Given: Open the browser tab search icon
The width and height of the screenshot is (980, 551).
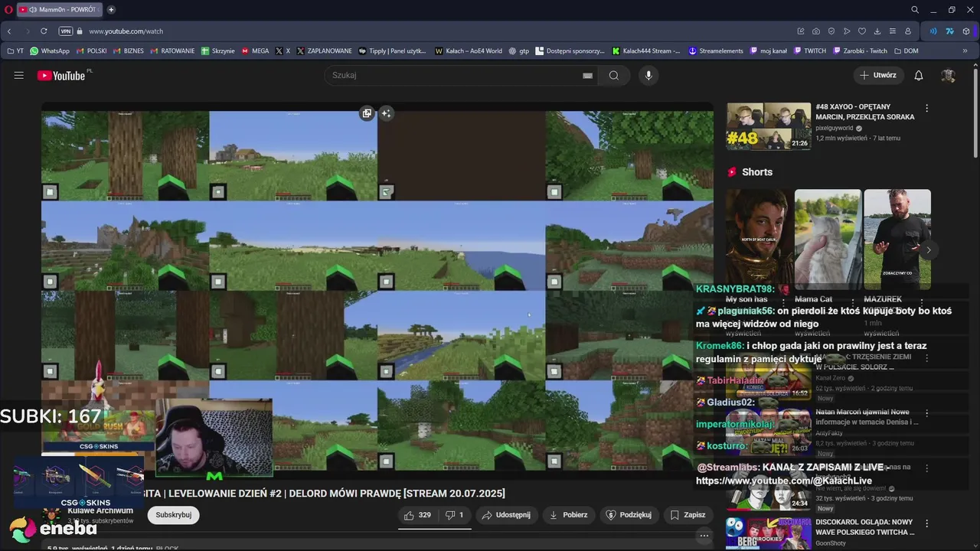Looking at the screenshot, I should click(x=915, y=10).
